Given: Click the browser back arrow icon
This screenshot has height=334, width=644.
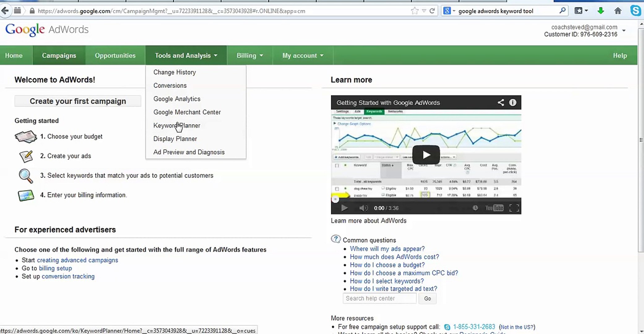Looking at the screenshot, I should pyautogui.click(x=5, y=11).
